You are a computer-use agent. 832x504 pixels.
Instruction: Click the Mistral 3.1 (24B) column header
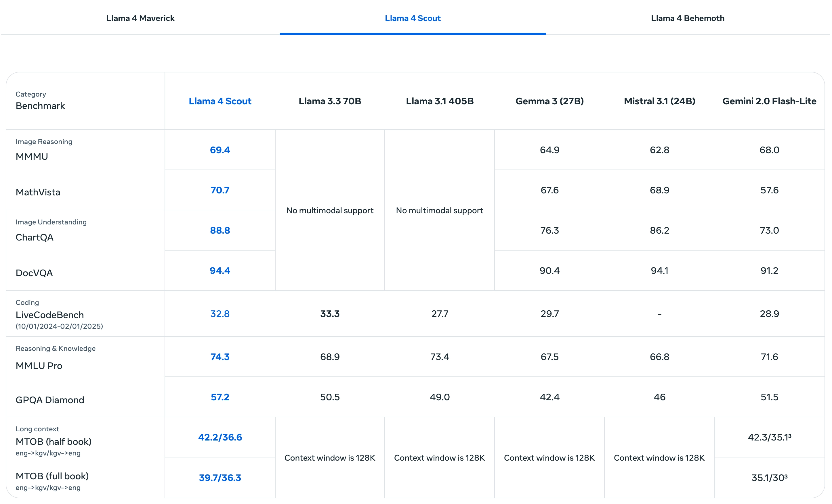pos(659,101)
